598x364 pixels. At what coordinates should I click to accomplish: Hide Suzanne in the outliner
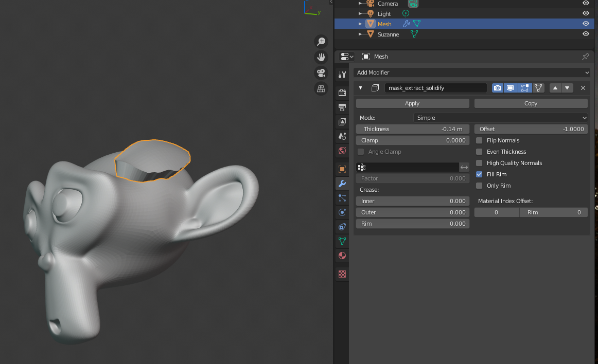(586, 34)
